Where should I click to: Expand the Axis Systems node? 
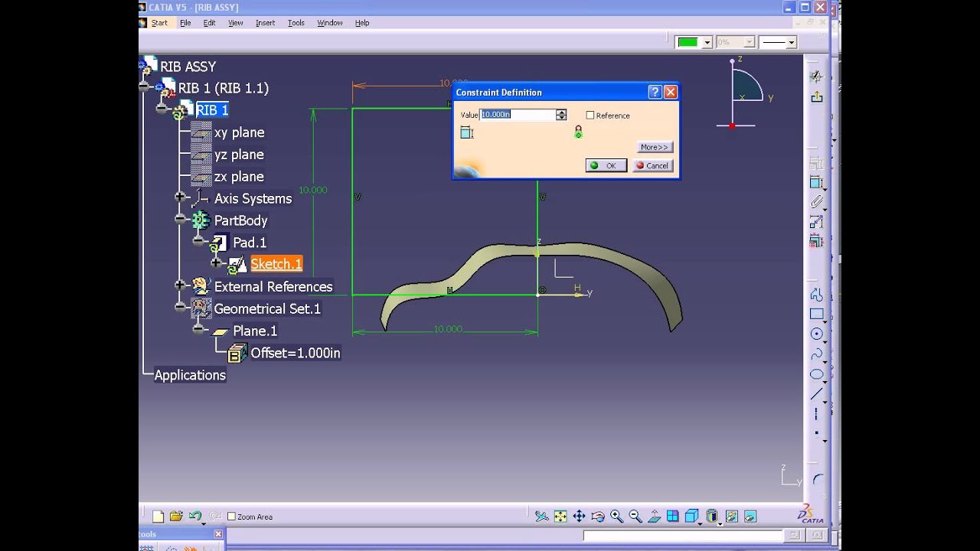click(x=181, y=197)
